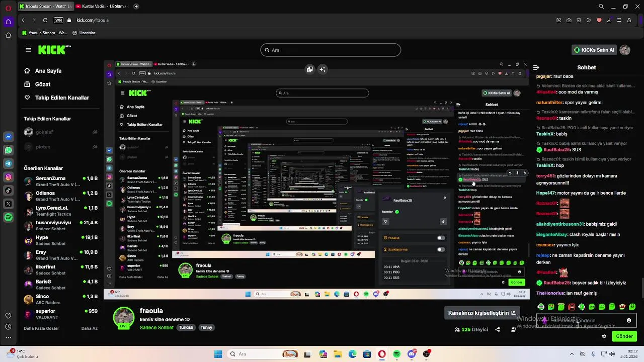This screenshot has width=644, height=362.
Task: Go back in browser history
Action: [23, 20]
